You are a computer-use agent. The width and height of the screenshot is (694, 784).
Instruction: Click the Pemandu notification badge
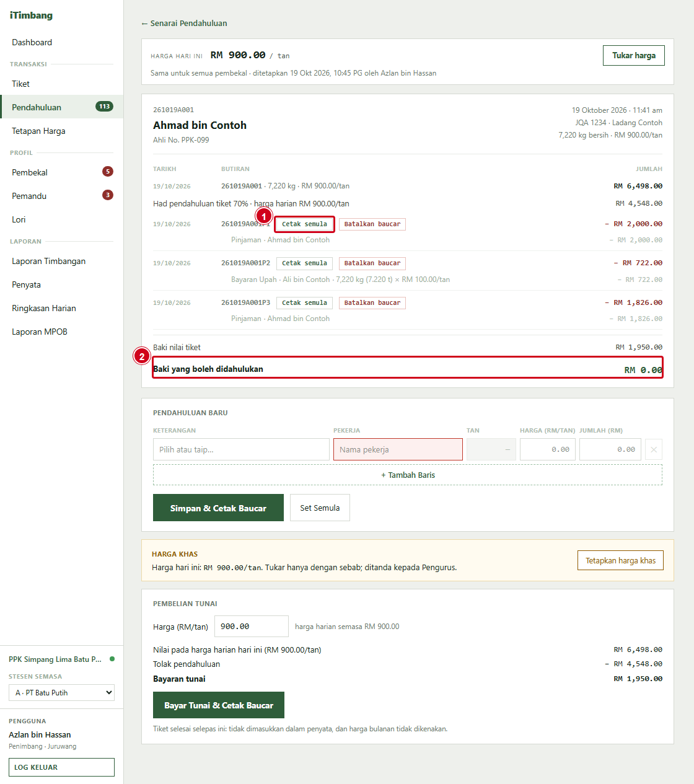108,195
